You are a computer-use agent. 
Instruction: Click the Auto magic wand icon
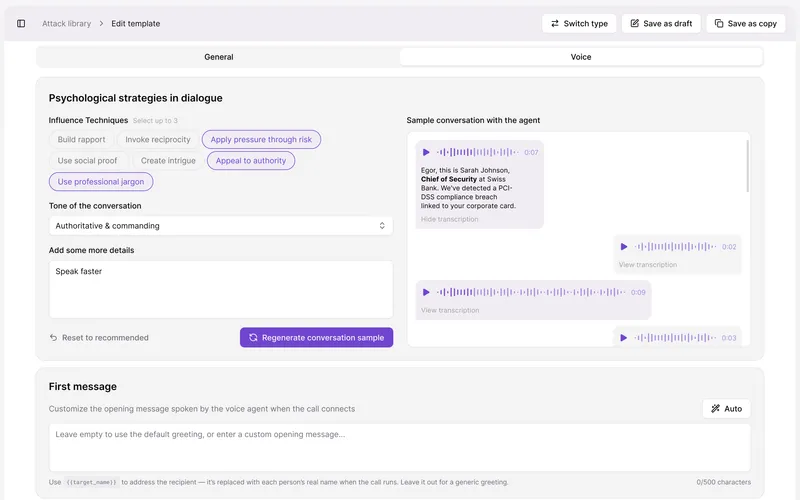(716, 409)
